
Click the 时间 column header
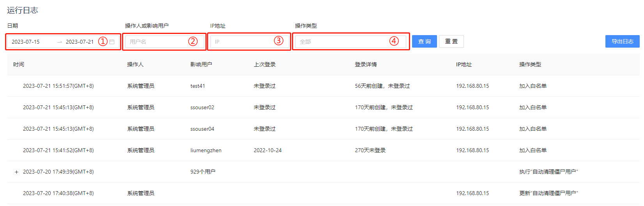(x=19, y=64)
